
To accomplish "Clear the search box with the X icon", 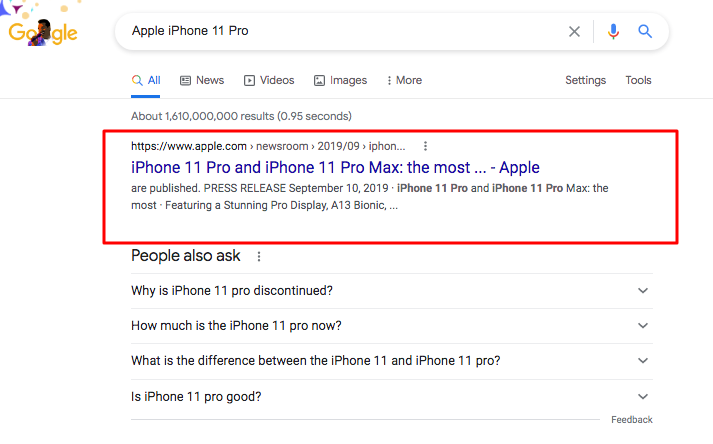I will coord(574,31).
